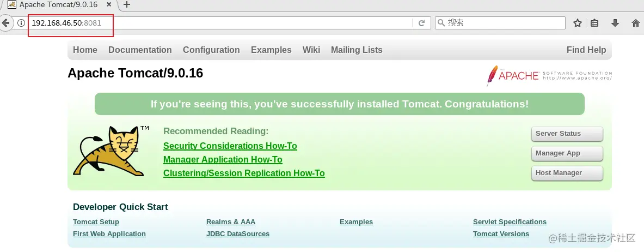
Task: Click the Server Status button
Action: tap(567, 134)
